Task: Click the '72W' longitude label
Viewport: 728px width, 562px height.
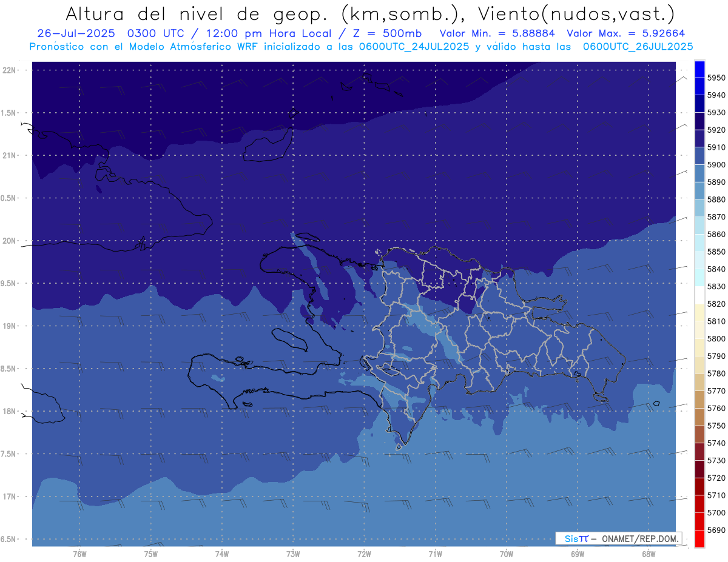Action: click(x=365, y=554)
